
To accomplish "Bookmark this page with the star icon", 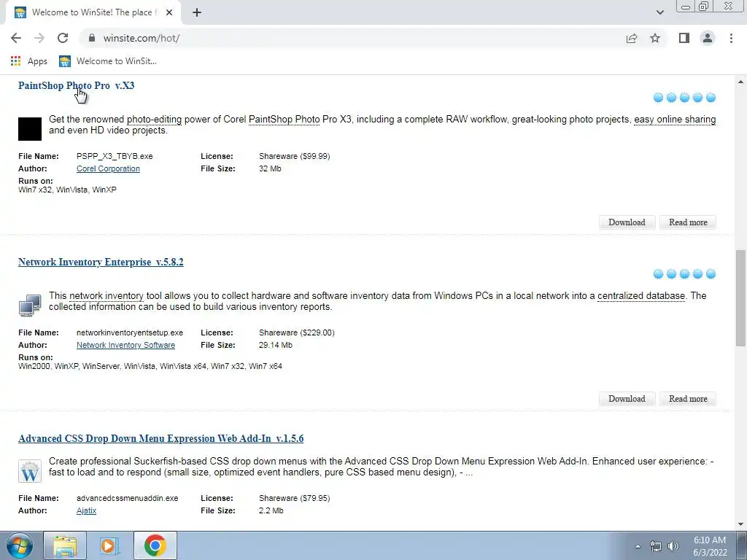I will click(655, 38).
